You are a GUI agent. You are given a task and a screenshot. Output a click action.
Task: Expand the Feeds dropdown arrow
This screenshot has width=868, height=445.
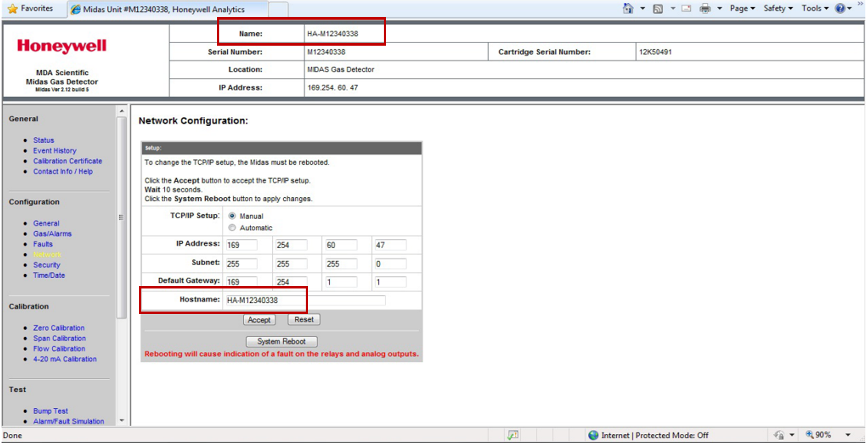coord(673,8)
